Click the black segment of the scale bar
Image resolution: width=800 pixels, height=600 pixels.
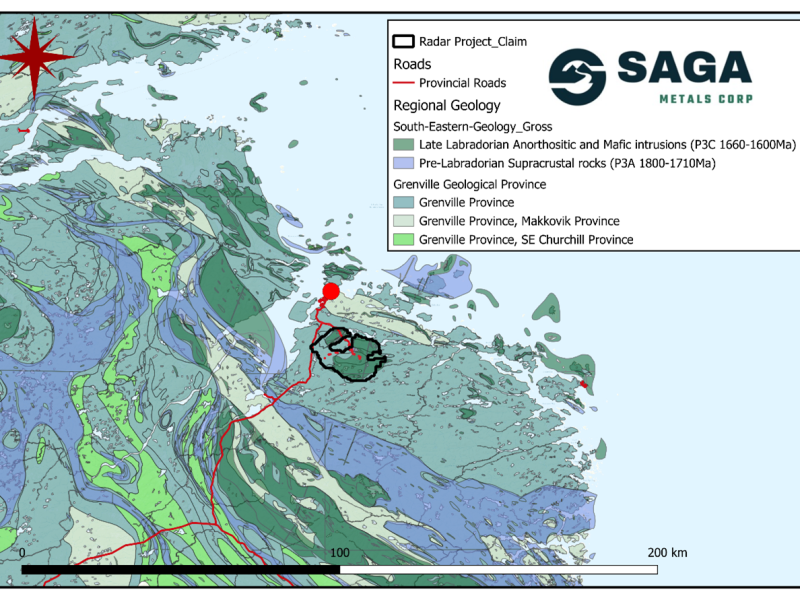(180, 569)
